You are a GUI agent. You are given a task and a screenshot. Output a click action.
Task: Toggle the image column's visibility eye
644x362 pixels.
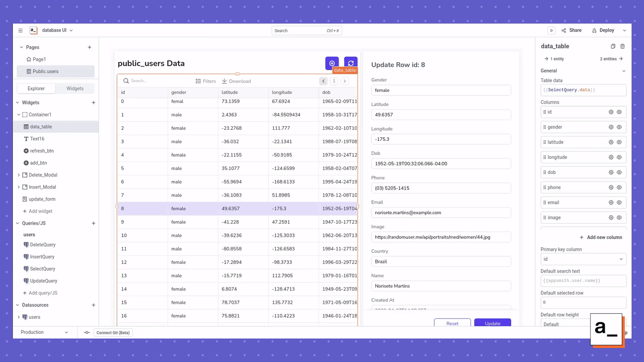620,217
